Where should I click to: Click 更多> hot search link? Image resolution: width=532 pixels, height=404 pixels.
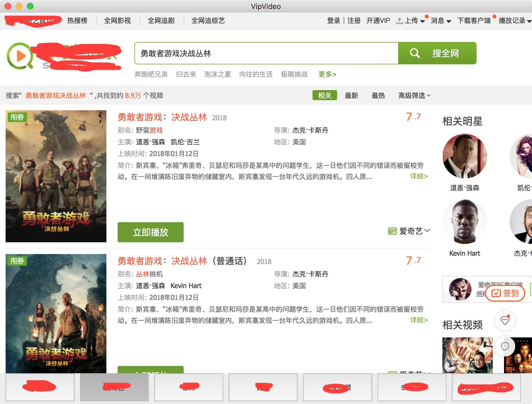coord(327,74)
